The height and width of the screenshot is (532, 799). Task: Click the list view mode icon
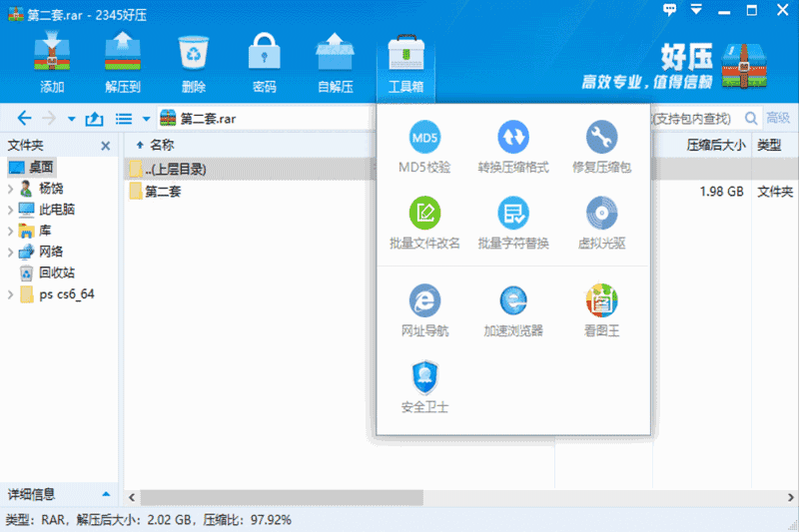[x=123, y=119]
